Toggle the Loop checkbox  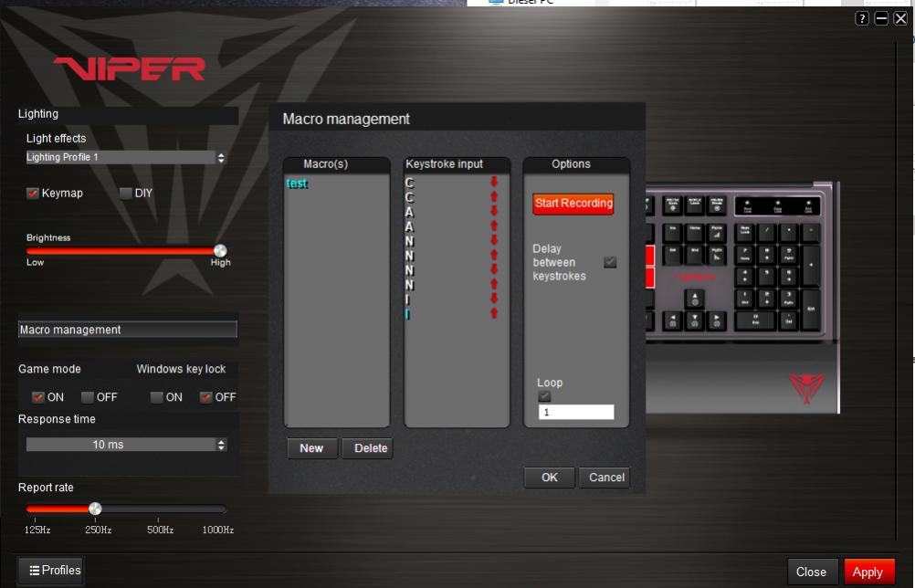coord(544,396)
